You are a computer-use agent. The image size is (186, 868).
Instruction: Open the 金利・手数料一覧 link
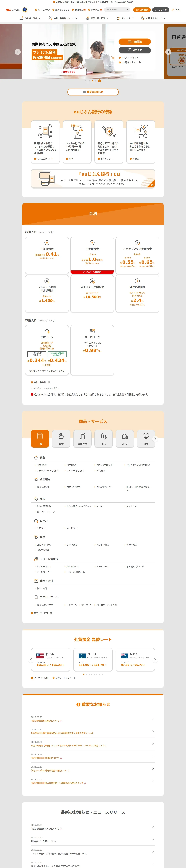pos(41,382)
